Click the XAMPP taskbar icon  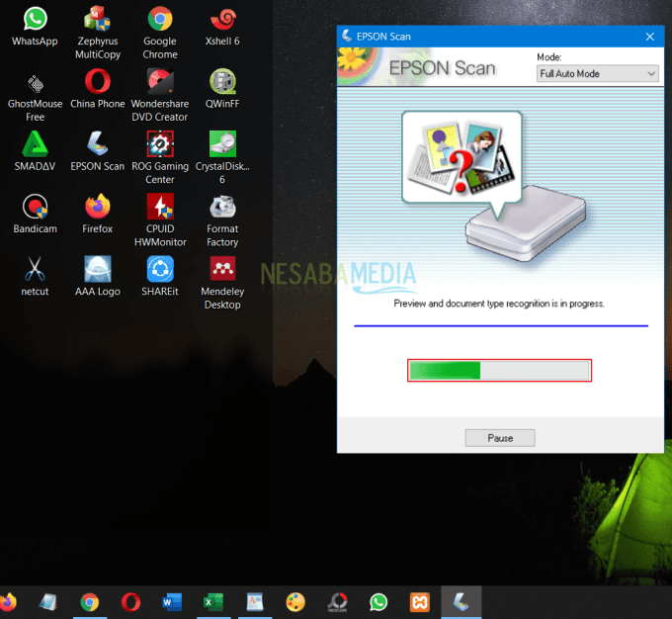[420, 602]
